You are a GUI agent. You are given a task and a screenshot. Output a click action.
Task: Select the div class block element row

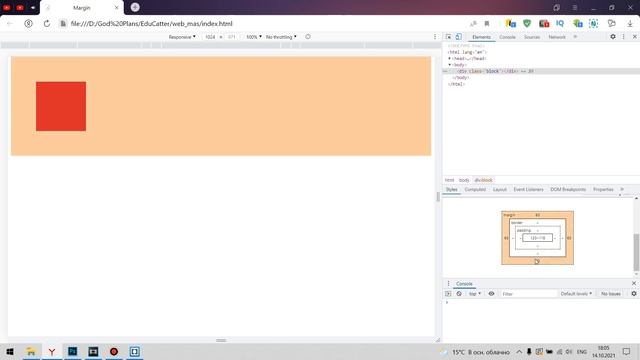[541, 71]
